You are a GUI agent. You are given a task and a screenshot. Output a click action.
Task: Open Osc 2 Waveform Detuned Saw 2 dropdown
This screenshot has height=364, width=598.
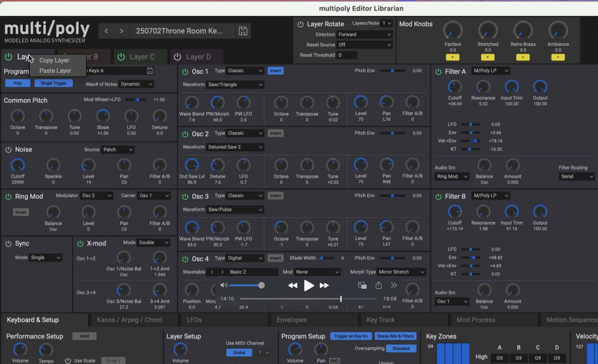[235, 147]
